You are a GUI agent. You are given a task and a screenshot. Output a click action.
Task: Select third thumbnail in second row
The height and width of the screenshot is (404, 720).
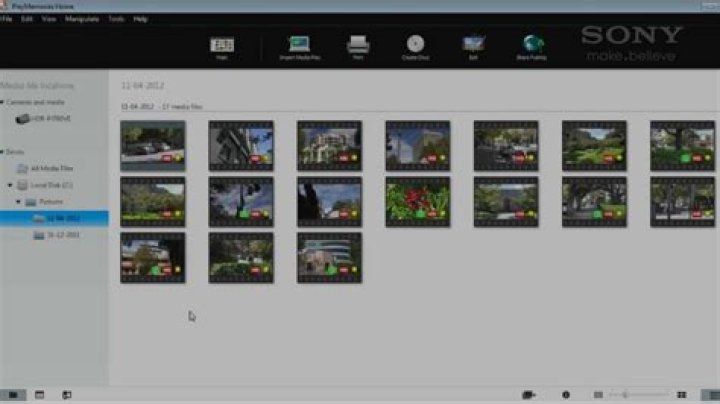(329, 202)
